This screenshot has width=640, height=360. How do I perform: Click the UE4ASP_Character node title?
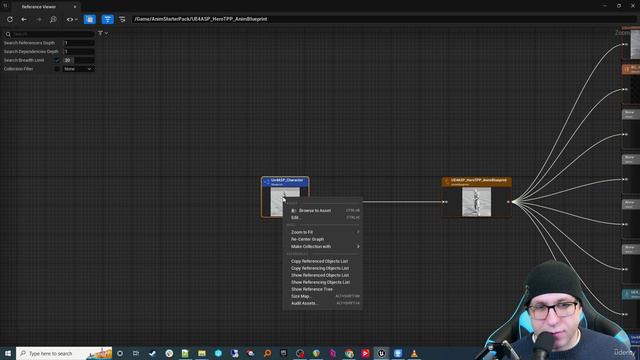[x=287, y=180]
